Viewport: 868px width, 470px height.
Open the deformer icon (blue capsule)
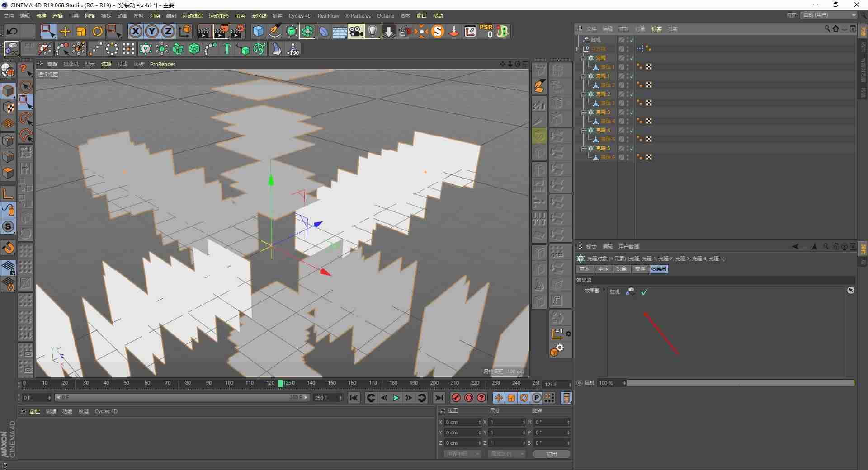click(x=324, y=31)
